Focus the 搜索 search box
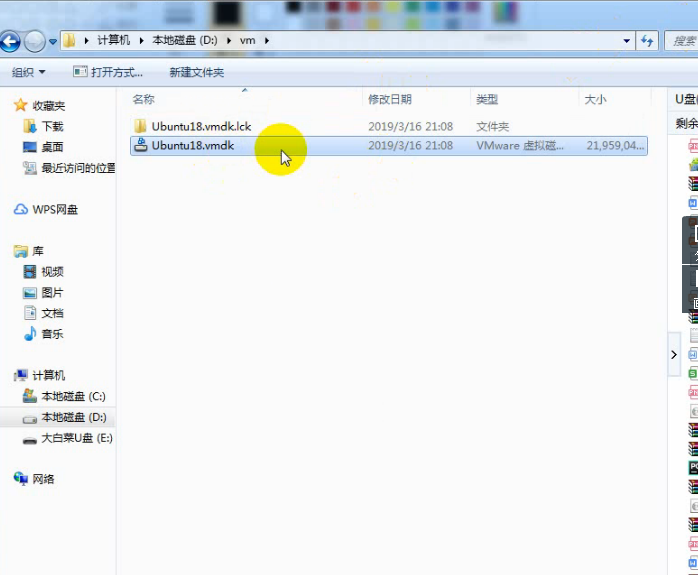This screenshot has width=698, height=575. point(682,41)
